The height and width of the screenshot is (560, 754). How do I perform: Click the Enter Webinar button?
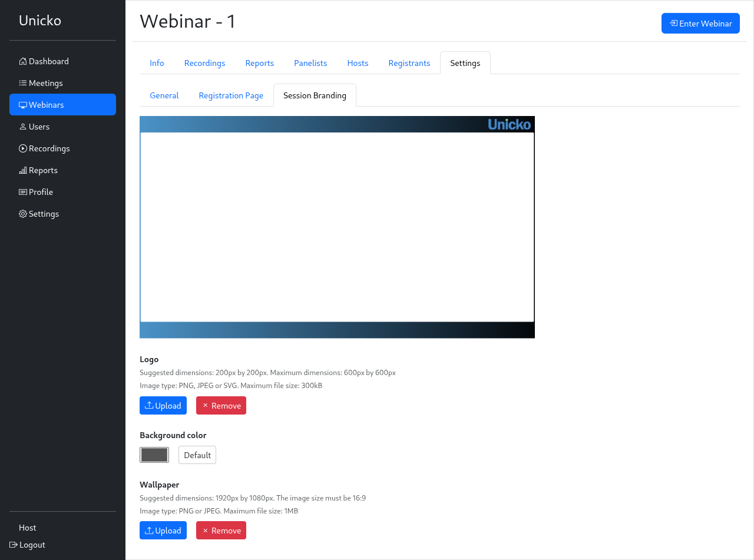coord(700,24)
